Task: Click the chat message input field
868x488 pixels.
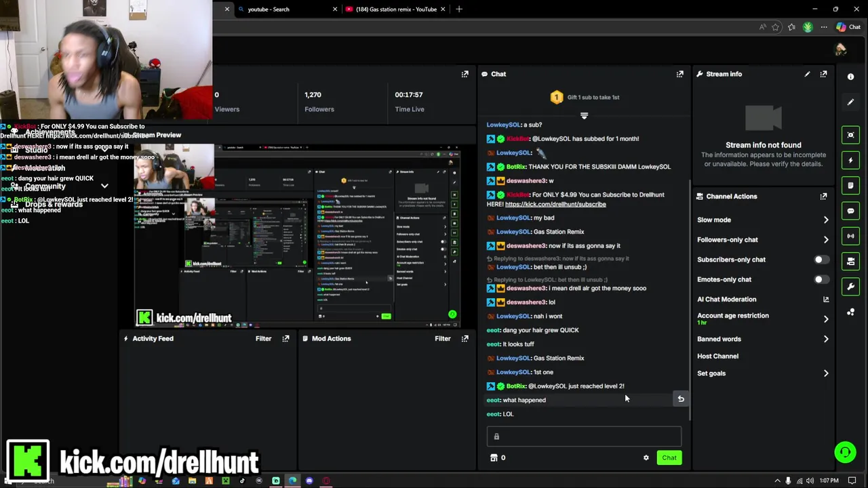Action: pos(584,436)
